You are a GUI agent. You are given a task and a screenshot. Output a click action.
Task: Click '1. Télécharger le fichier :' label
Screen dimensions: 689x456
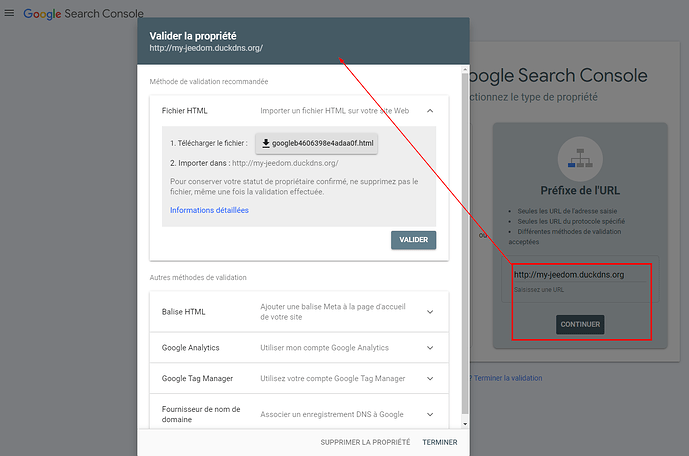(x=209, y=143)
